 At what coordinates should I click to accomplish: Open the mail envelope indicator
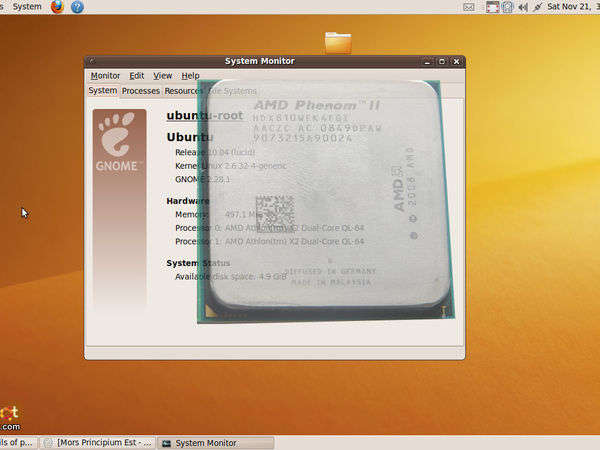click(x=469, y=7)
